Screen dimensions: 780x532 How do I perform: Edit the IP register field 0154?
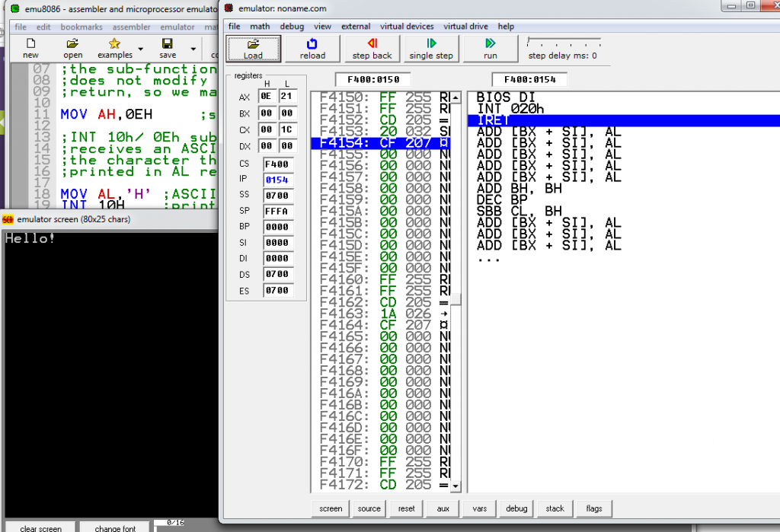[277, 180]
